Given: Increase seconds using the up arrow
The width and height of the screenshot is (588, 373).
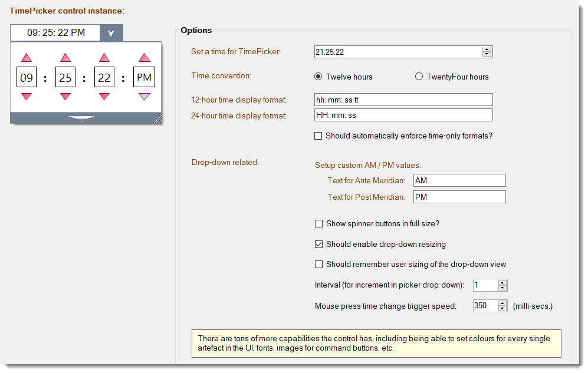Looking at the screenshot, I should 104,58.
